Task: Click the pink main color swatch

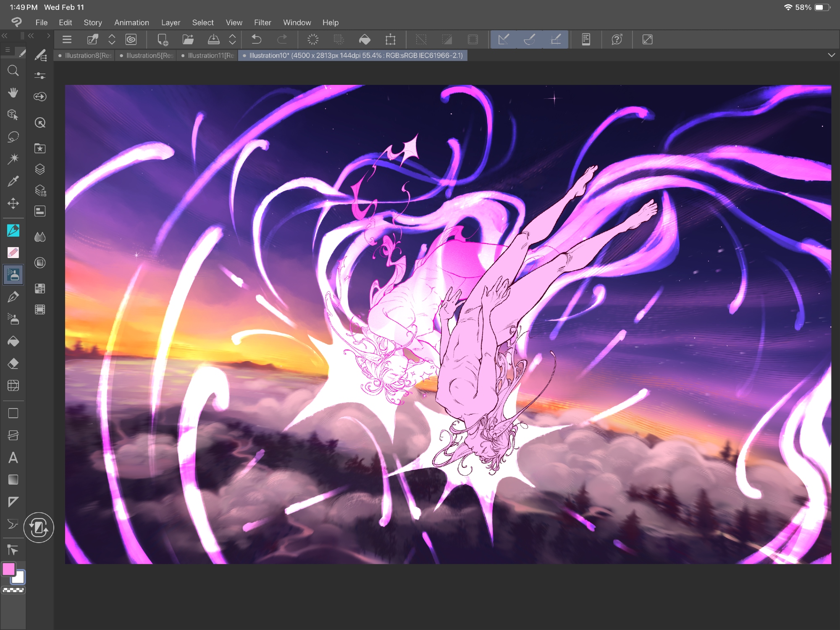Action: pos(8,569)
